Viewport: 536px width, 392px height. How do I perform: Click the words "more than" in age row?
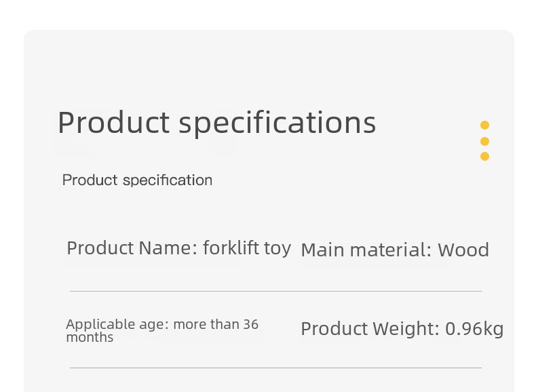pyautogui.click(x=206, y=324)
